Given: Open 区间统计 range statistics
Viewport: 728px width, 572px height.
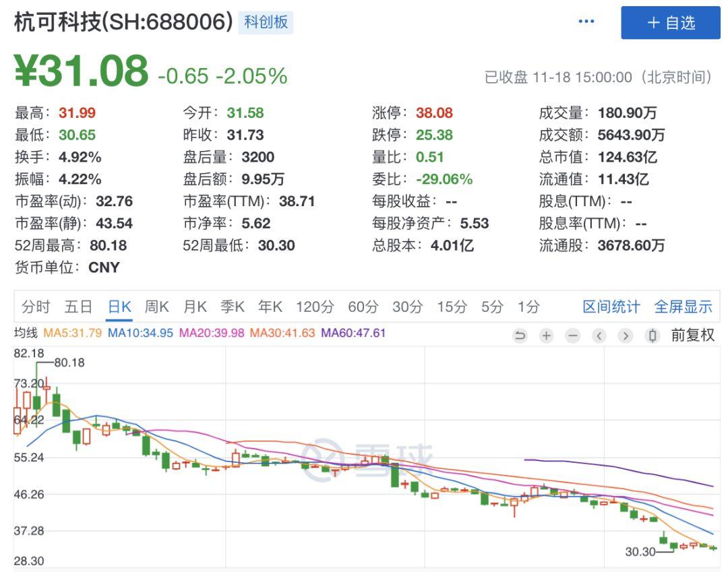Looking at the screenshot, I should pos(611,307).
